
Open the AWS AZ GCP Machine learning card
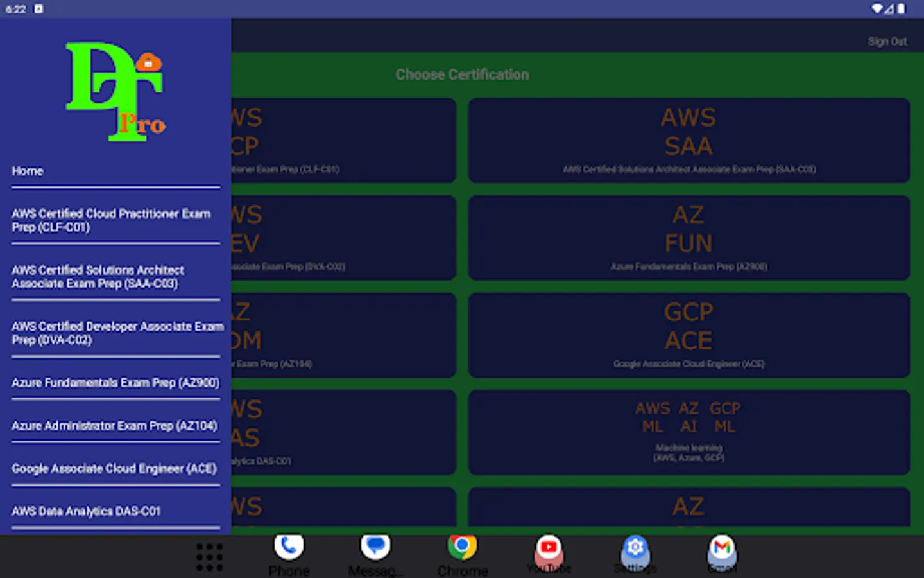[689, 432]
